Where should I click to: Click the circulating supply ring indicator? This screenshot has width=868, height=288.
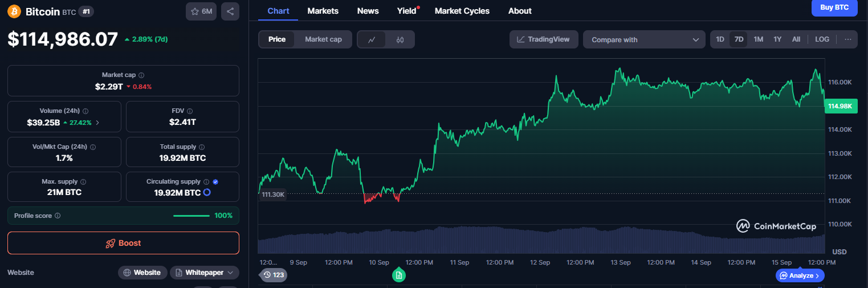pyautogui.click(x=207, y=193)
